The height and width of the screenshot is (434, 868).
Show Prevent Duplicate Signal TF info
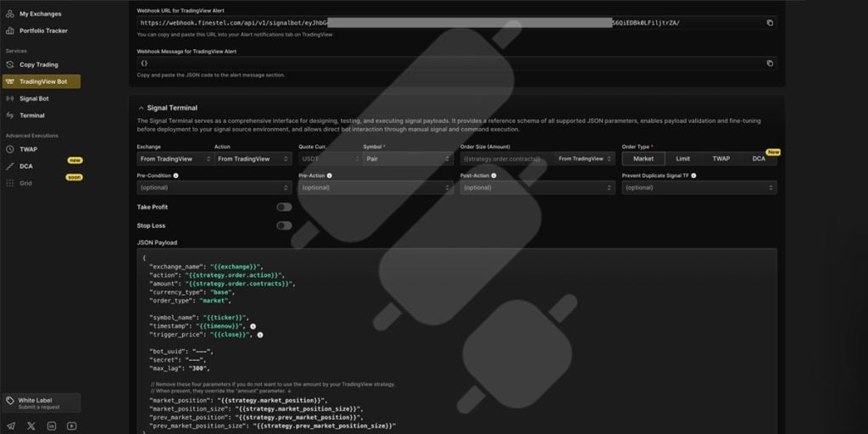[693, 175]
